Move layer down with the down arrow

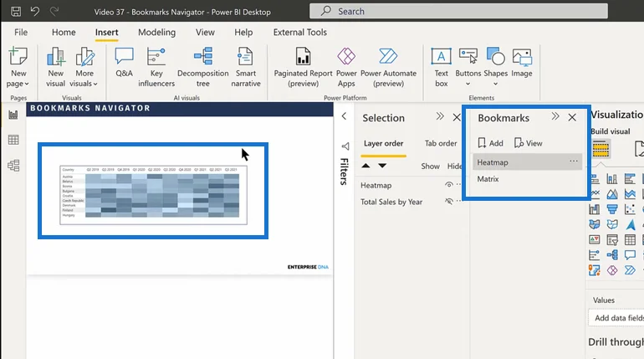click(382, 166)
